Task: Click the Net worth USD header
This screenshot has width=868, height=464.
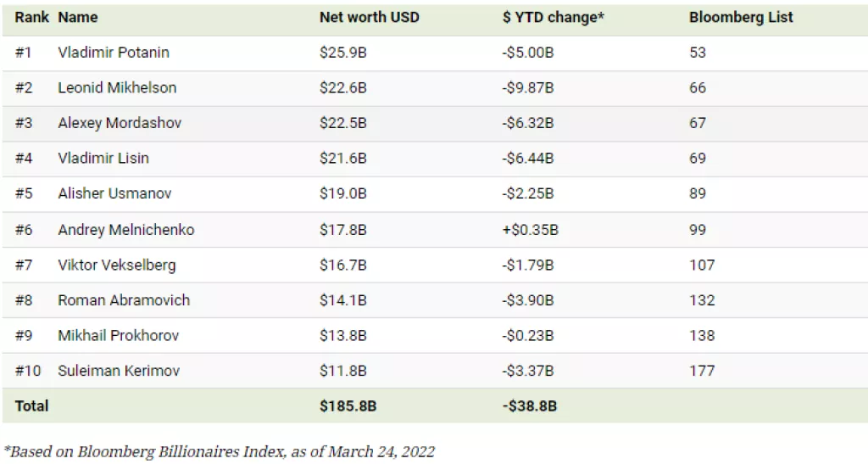Action: point(369,17)
